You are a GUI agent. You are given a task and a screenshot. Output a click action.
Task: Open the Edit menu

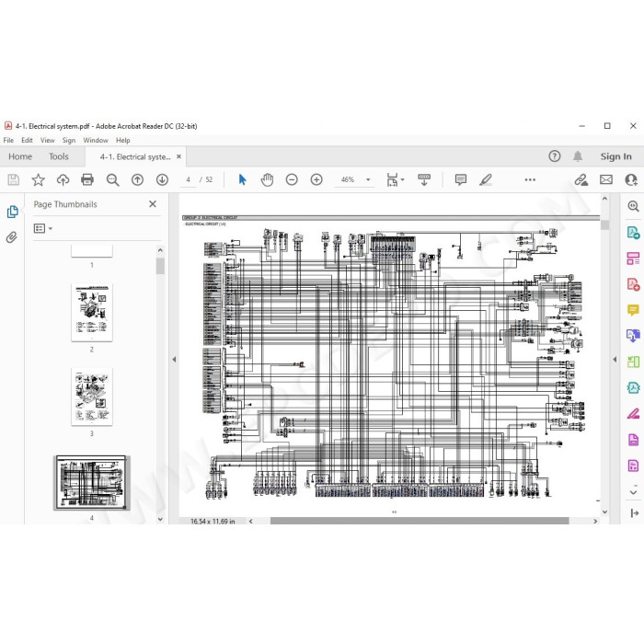pos(27,140)
